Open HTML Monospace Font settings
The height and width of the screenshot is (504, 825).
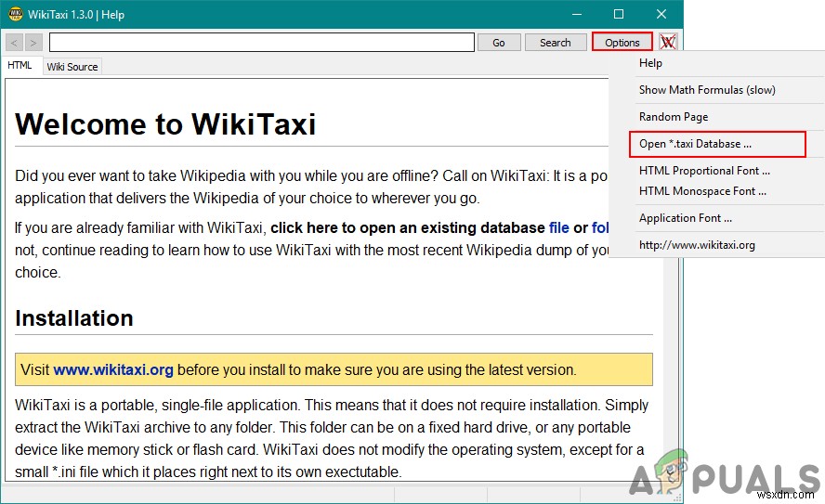click(702, 191)
